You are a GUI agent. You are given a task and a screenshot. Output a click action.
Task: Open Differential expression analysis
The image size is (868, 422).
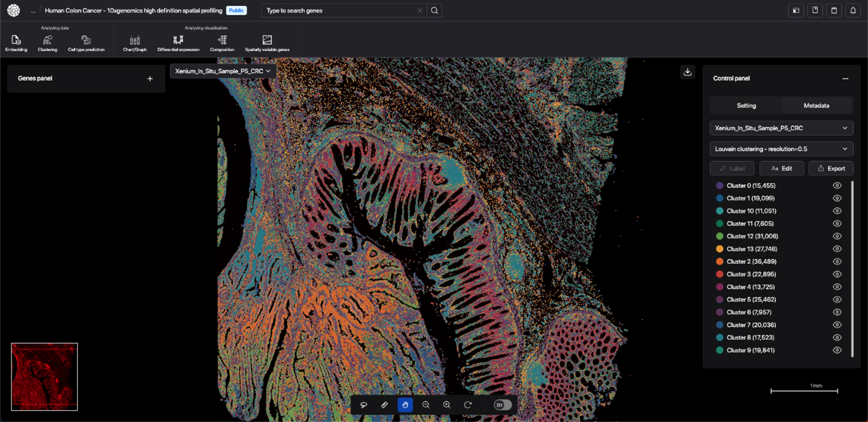[178, 43]
